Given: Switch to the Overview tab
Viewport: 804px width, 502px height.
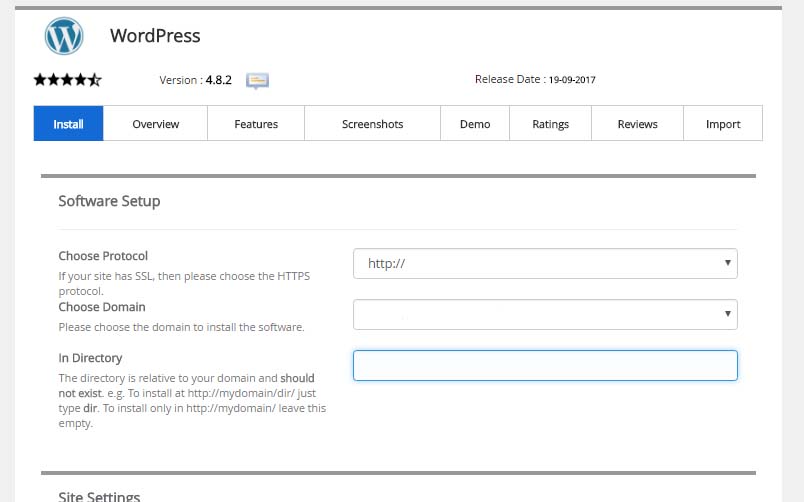Looking at the screenshot, I should coord(155,124).
